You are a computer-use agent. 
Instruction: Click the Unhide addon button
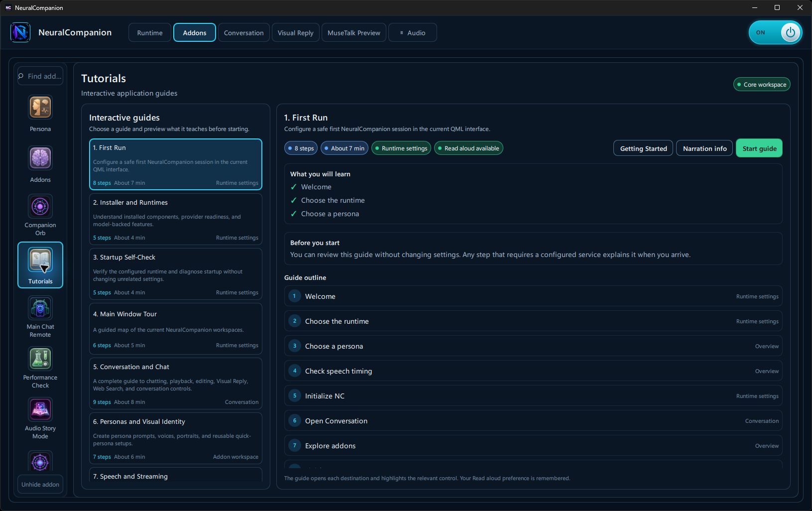click(x=40, y=485)
